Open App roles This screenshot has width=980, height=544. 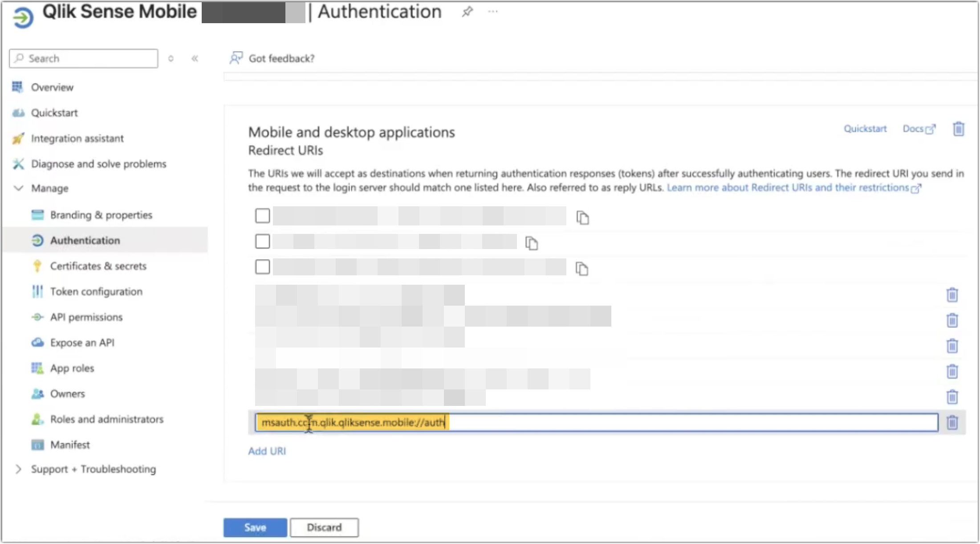[72, 368]
